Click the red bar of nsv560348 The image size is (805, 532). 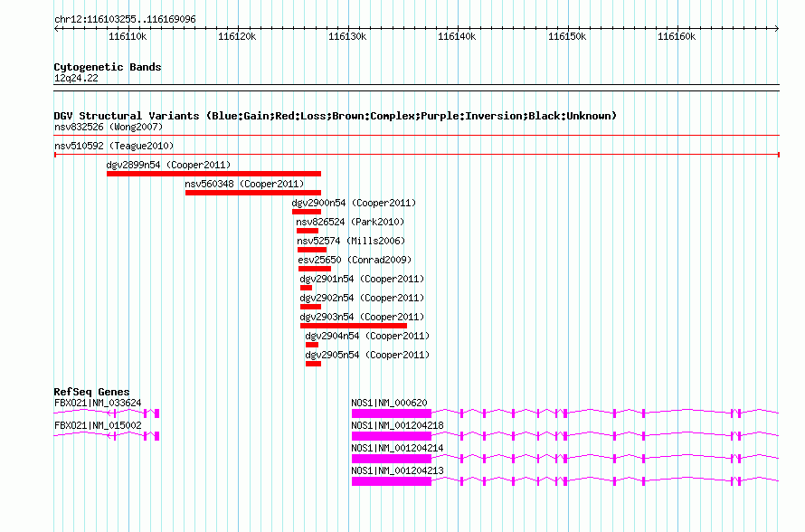tap(253, 193)
